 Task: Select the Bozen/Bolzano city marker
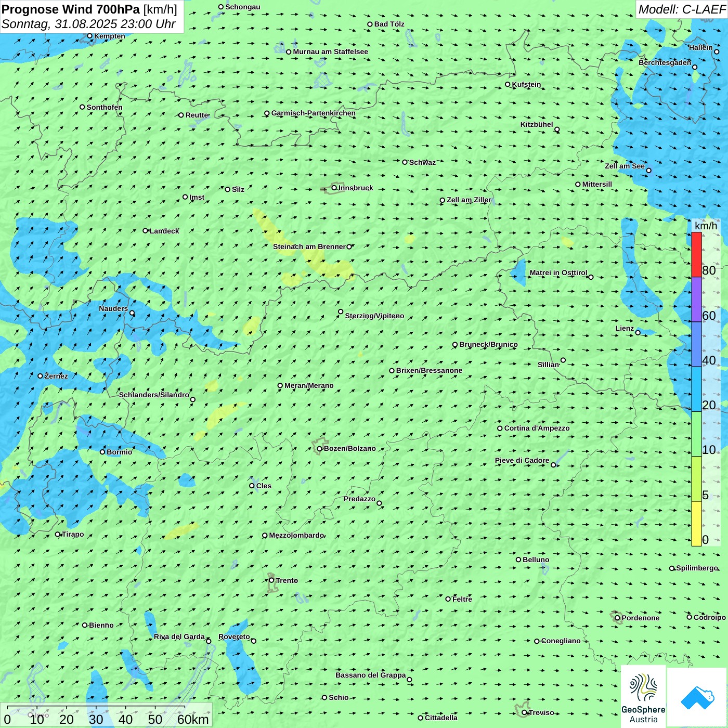[x=319, y=449]
